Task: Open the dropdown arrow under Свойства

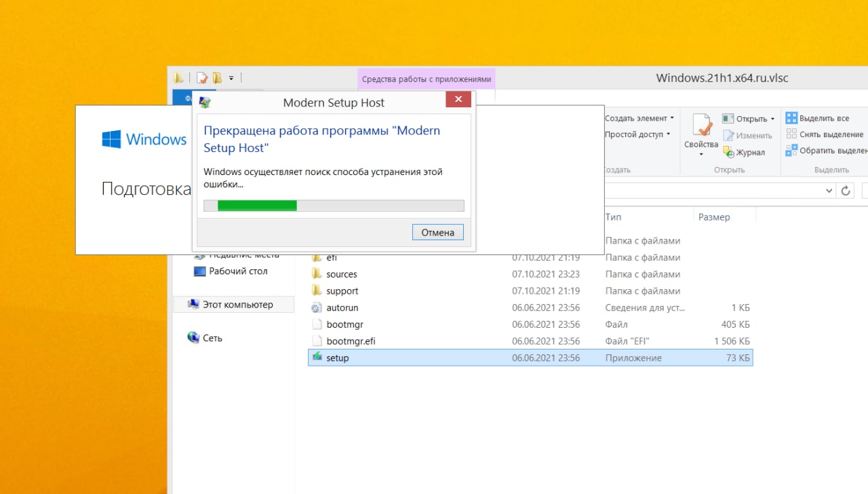Action: point(701,155)
